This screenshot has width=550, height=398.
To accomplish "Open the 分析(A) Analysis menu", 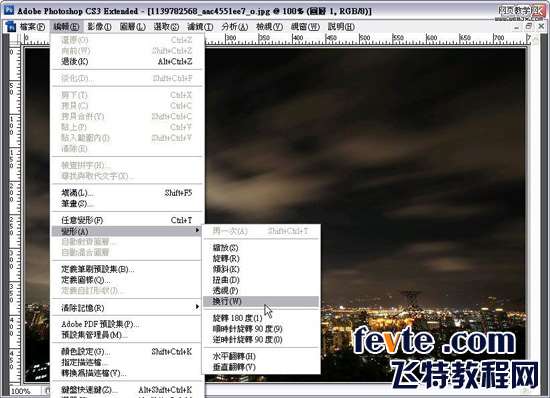I will (235, 27).
